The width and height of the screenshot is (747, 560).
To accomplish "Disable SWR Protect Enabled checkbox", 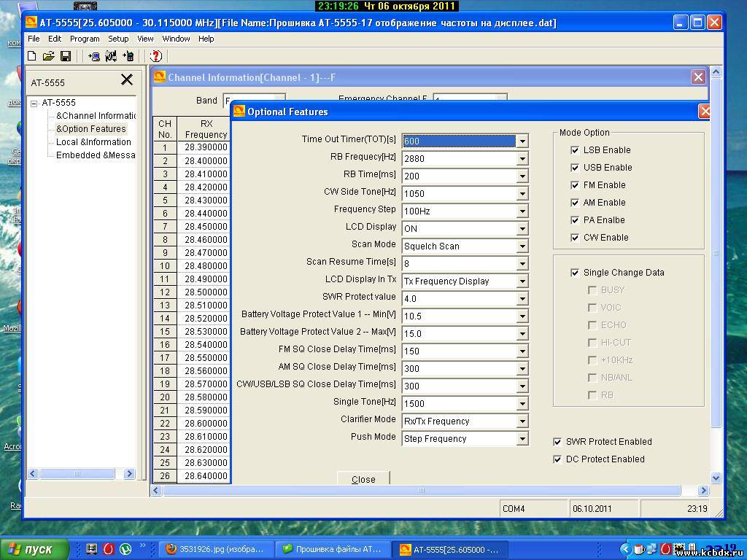I will 557,442.
